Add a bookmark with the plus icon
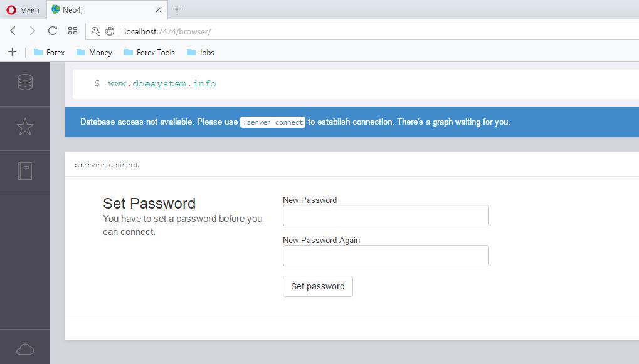The height and width of the screenshot is (364, 639). [12, 52]
